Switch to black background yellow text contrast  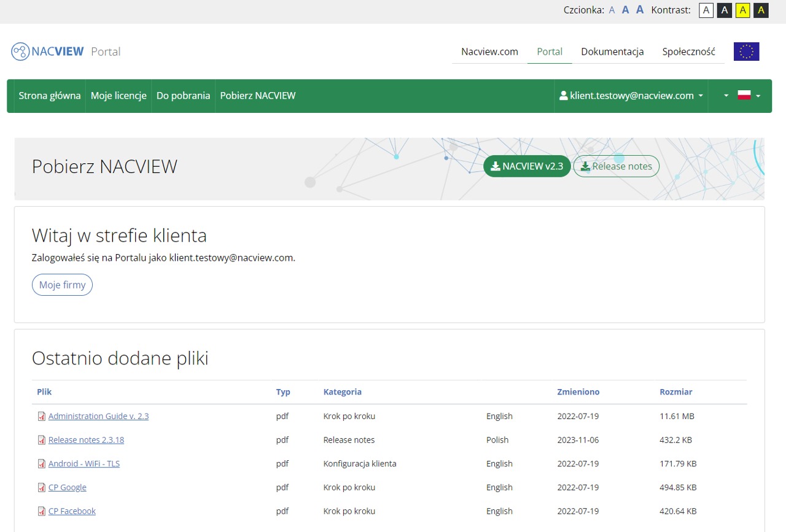(x=761, y=10)
